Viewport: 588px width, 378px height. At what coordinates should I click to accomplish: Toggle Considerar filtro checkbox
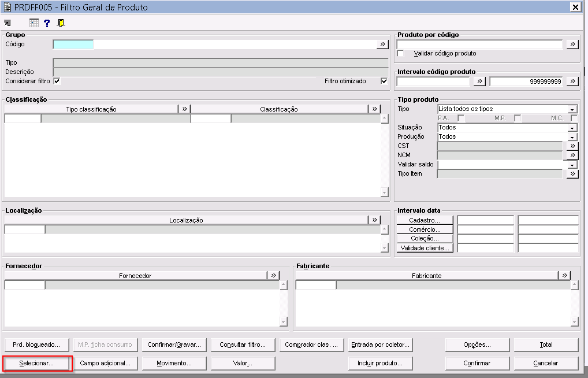(x=57, y=81)
